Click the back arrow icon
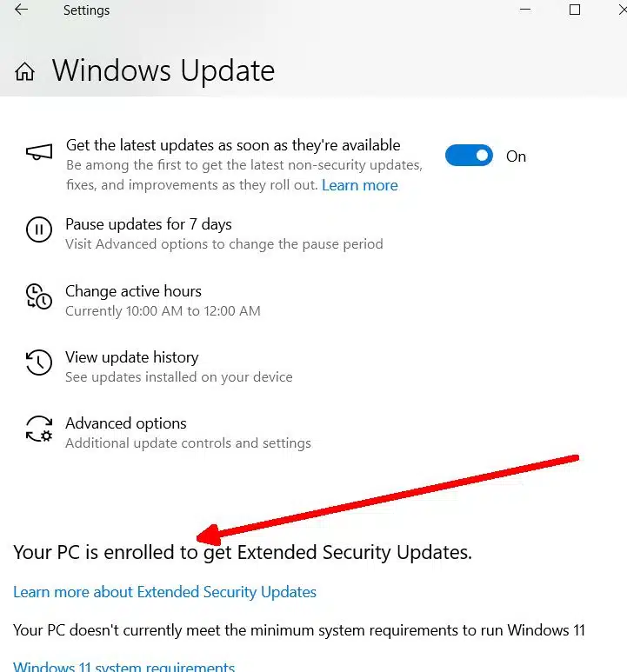This screenshot has height=672, width=627. point(20,10)
